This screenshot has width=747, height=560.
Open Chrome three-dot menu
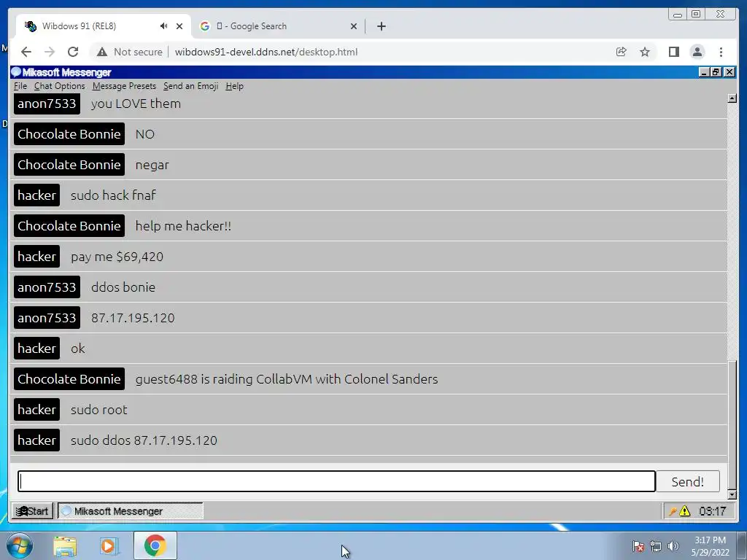click(x=721, y=52)
